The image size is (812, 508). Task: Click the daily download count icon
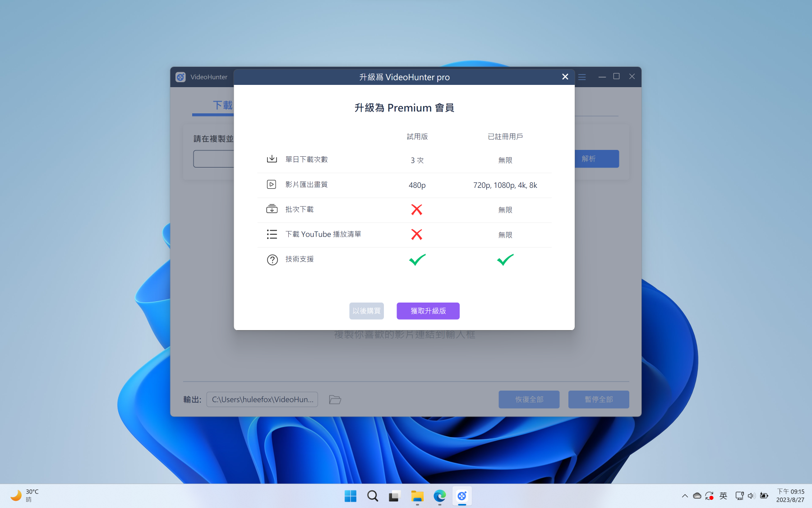pos(272,159)
